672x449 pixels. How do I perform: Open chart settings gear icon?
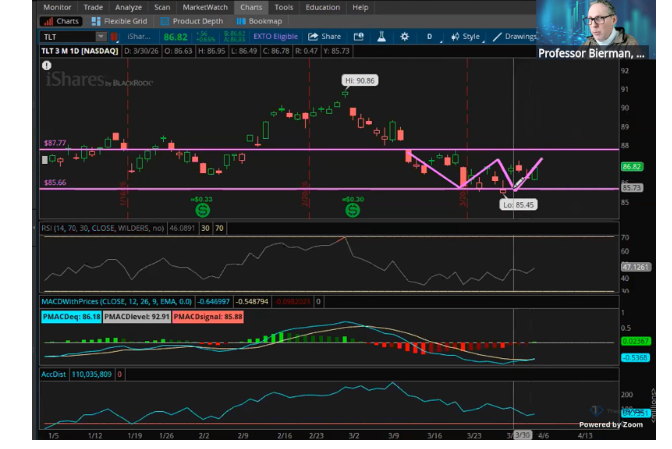pos(404,37)
